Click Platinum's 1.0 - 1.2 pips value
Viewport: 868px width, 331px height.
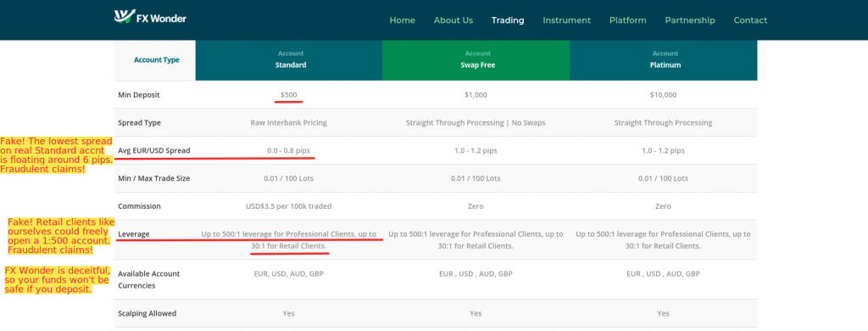tap(663, 150)
